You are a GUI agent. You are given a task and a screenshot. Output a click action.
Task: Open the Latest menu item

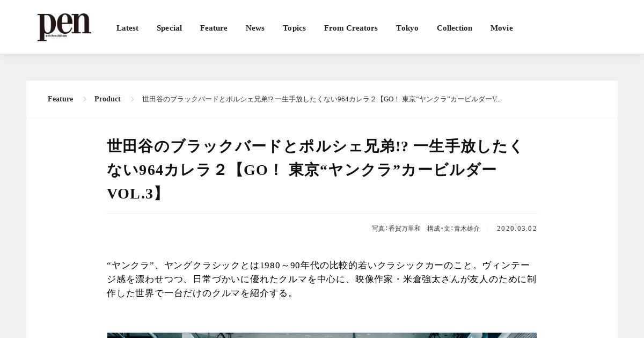point(127,28)
